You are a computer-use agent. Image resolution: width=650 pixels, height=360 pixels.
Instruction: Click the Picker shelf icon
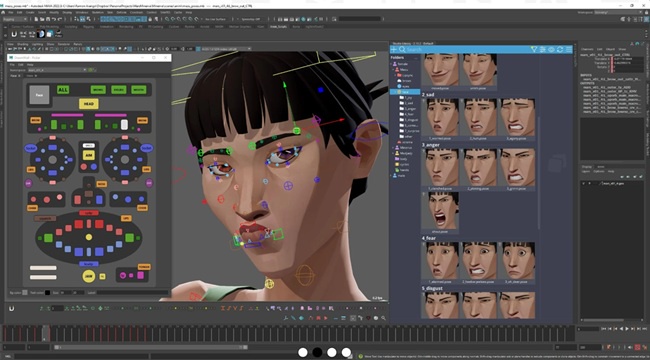(x=58, y=34)
